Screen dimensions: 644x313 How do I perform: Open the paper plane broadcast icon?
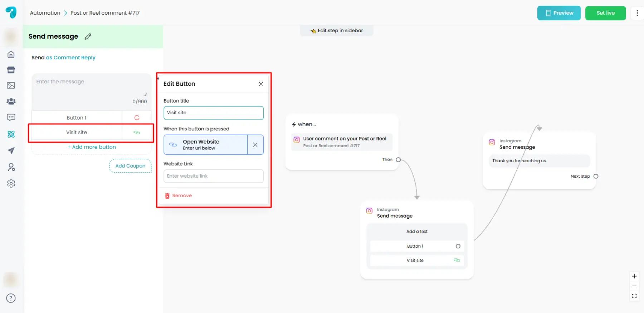11,150
